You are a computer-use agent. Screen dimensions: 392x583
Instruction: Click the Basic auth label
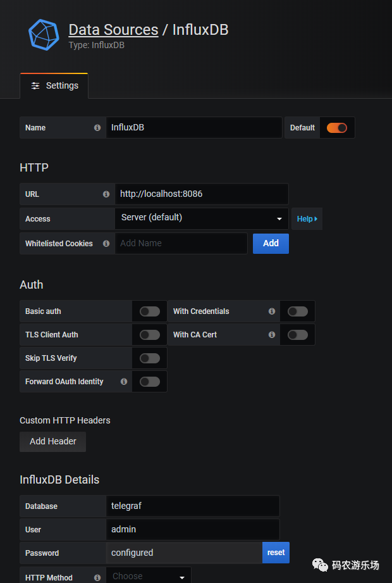coord(43,311)
